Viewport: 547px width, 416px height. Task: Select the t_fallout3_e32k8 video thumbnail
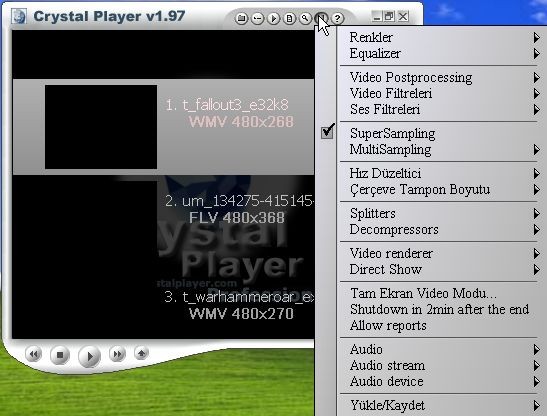[x=101, y=127]
